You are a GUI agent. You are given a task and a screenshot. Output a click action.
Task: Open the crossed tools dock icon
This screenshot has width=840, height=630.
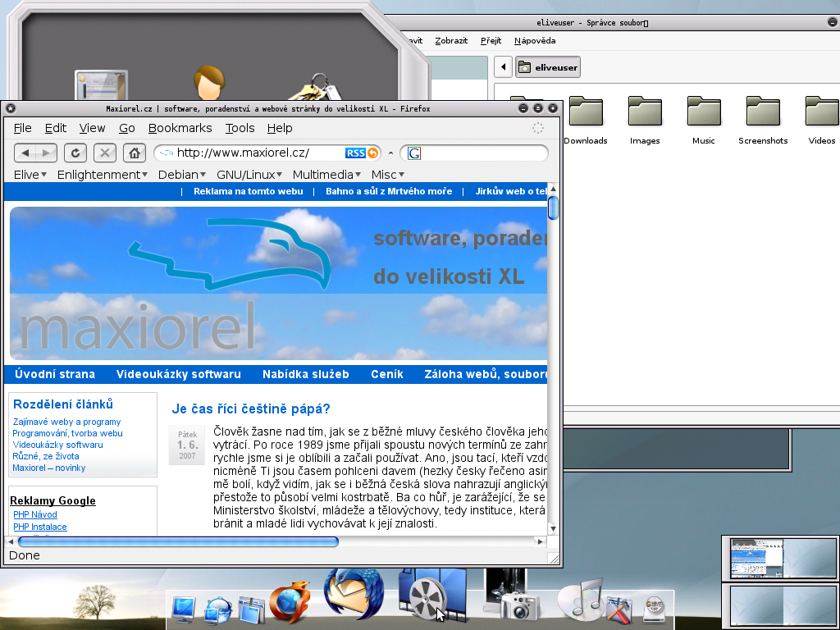(619, 609)
